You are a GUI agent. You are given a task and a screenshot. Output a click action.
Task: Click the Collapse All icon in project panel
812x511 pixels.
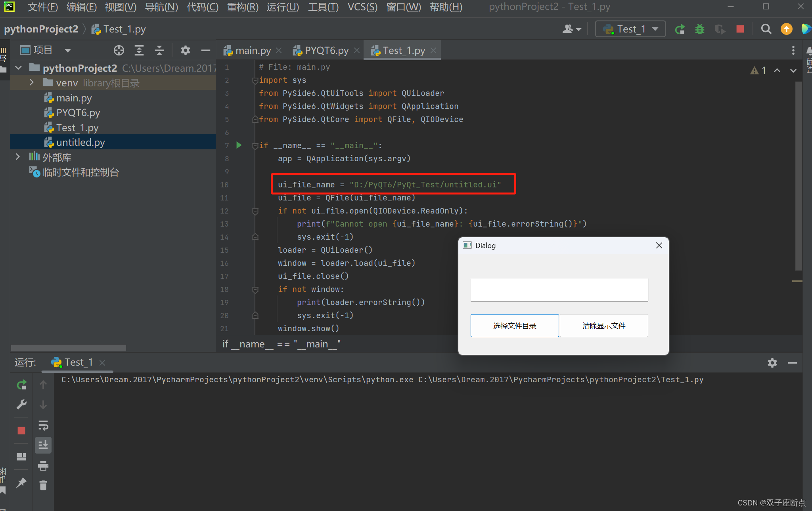click(159, 50)
